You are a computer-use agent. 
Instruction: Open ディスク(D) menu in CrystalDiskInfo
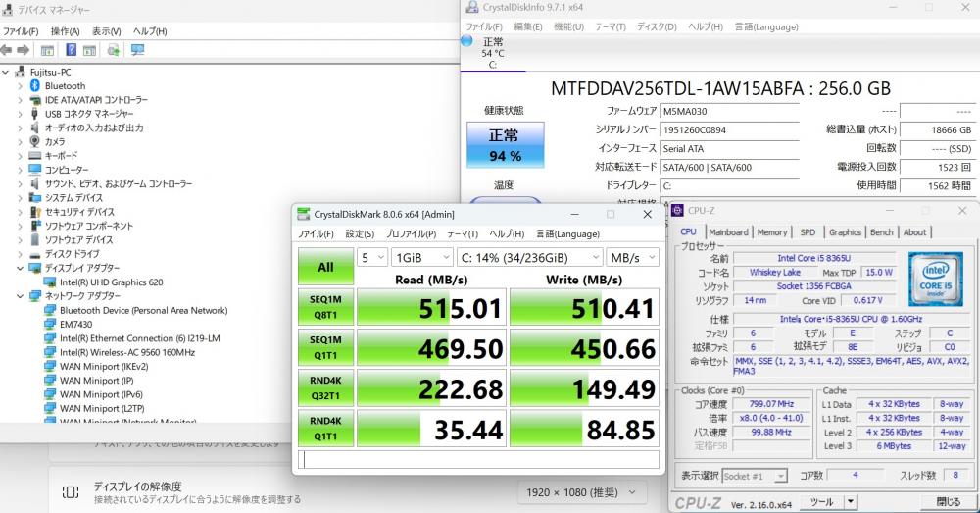coord(657,26)
